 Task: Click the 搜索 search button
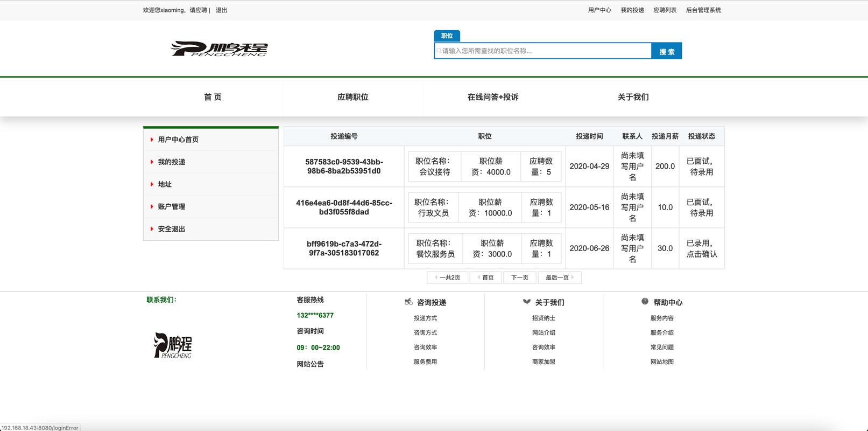pos(667,51)
